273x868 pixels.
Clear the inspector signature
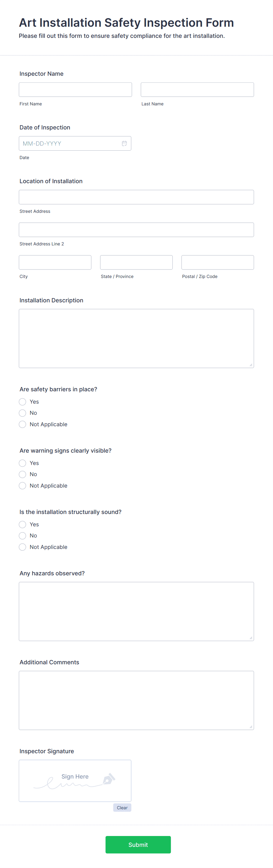[x=122, y=808]
